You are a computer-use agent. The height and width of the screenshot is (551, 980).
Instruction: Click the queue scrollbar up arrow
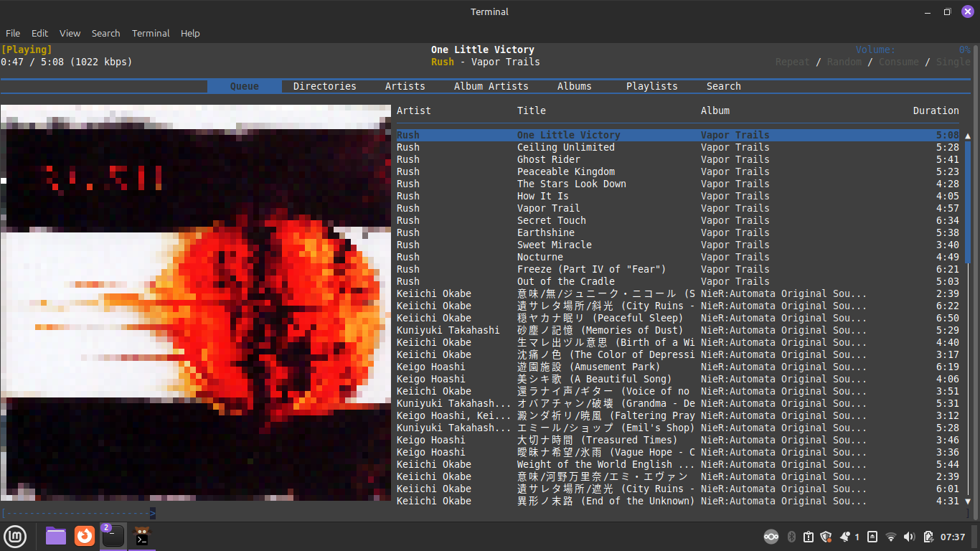click(x=968, y=136)
